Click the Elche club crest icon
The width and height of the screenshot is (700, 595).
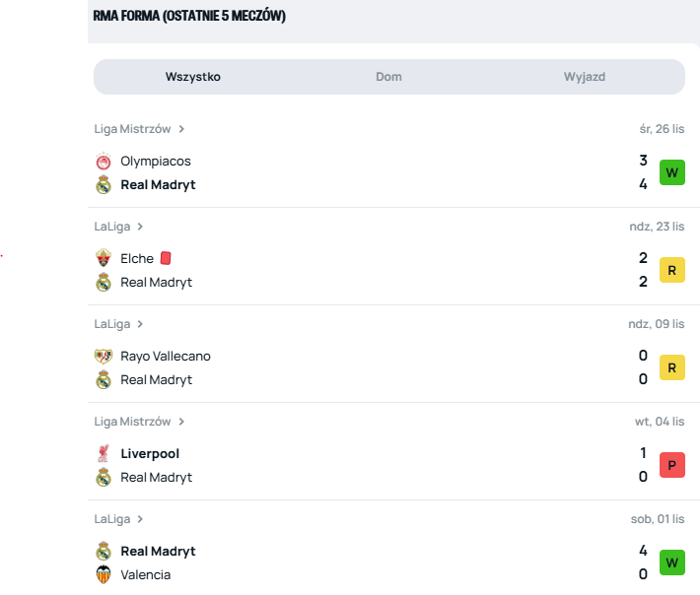(104, 258)
